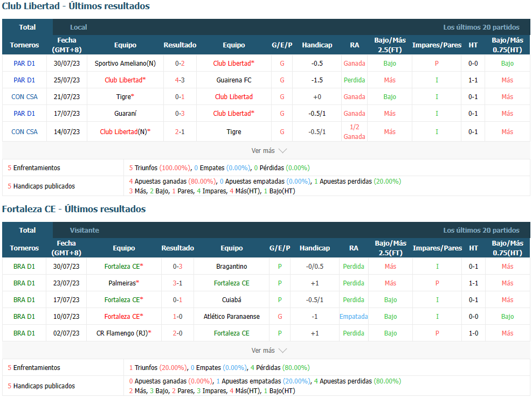Click the '1 Triunfos (20.00%)' summary text
532x398 pixels.
point(158,367)
